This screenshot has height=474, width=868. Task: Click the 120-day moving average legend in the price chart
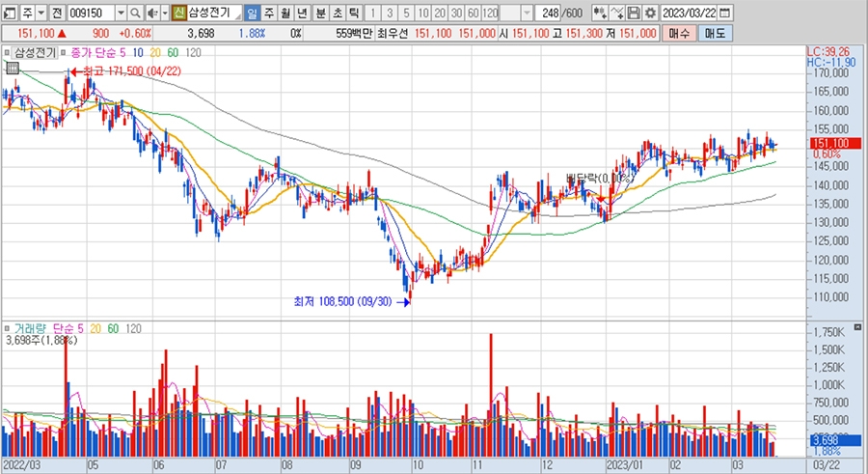pos(193,53)
